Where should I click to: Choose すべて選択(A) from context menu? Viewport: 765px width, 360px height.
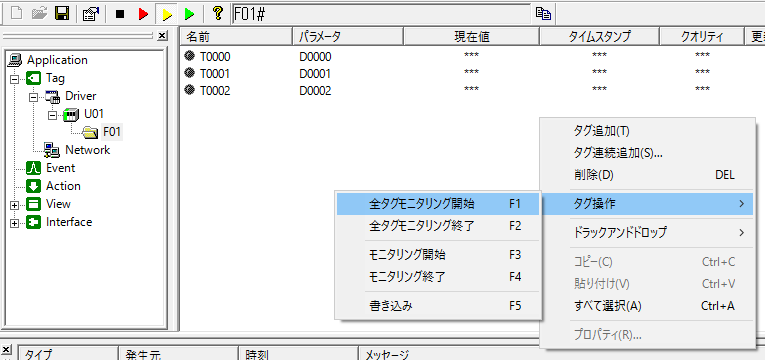(x=646, y=306)
